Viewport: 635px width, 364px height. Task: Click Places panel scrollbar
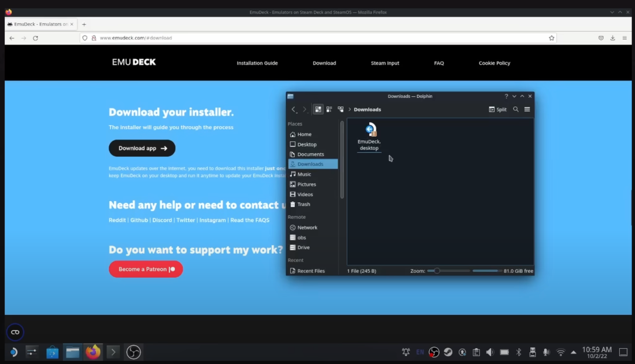click(x=342, y=160)
